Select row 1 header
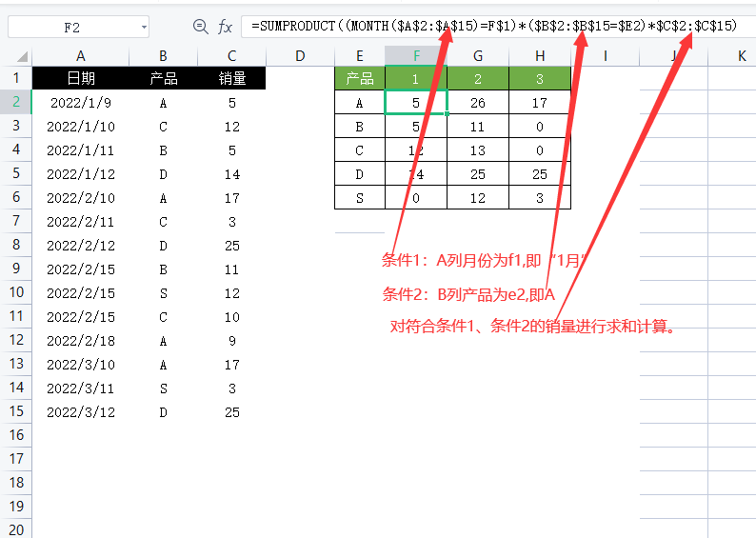This screenshot has width=756, height=538. (16, 78)
